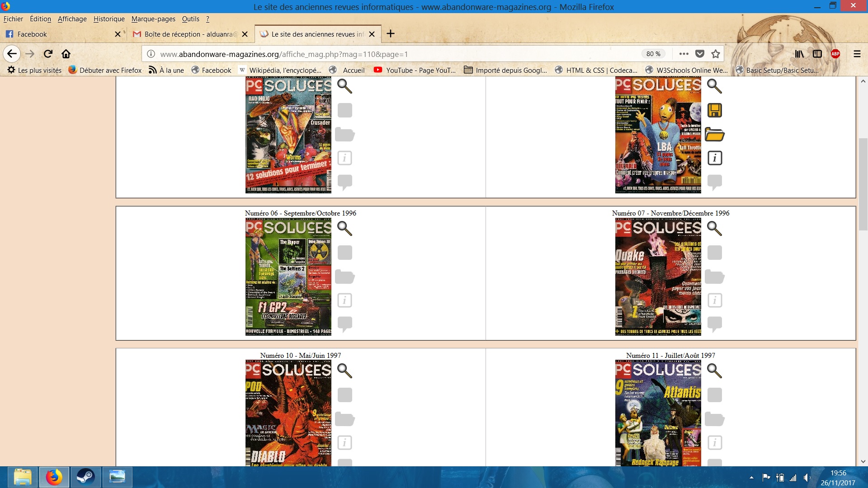
Task: Open the Marque-pages menu
Action: pyautogui.click(x=153, y=19)
